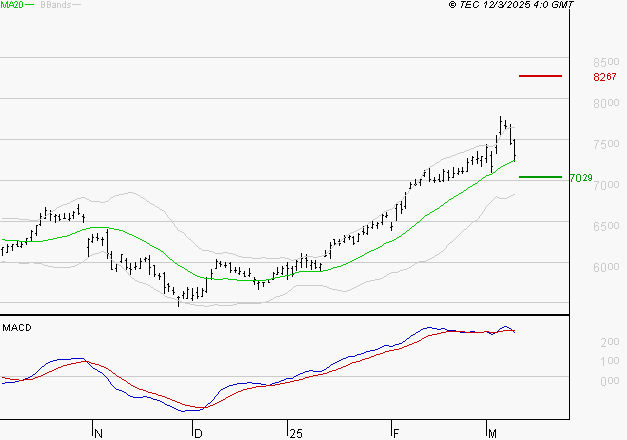Click the MACD panel label

[17, 328]
